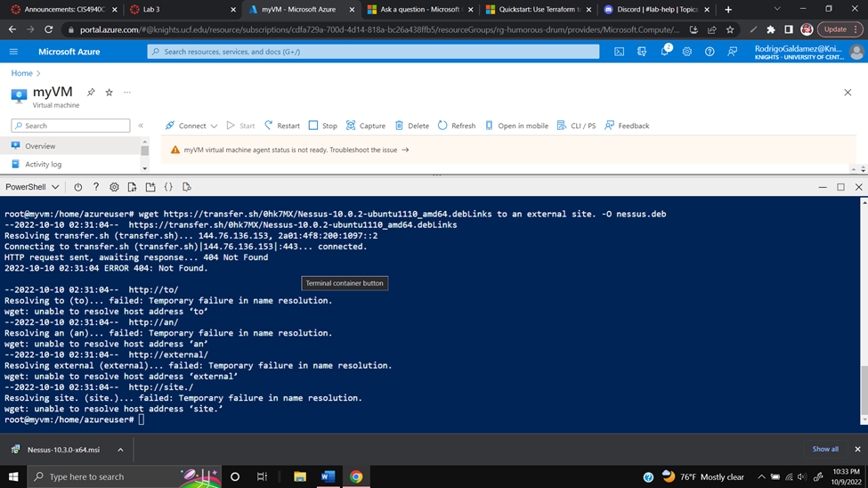Click Capture in the VM toolbar

366,126
